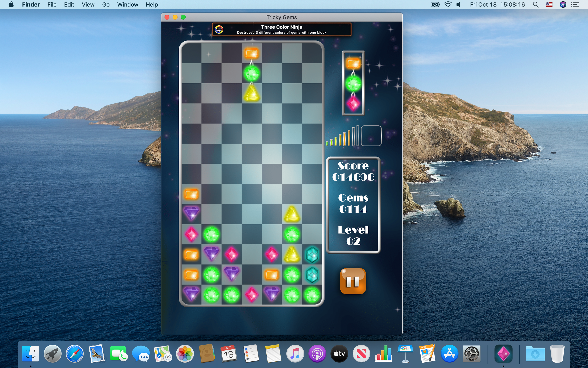Click the pink diamond in the bottom row
Image resolution: width=588 pixels, height=368 pixels.
click(x=252, y=295)
